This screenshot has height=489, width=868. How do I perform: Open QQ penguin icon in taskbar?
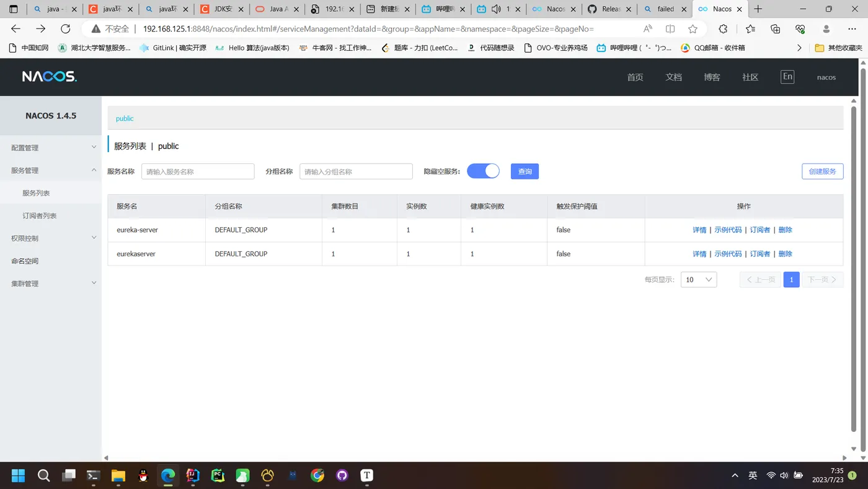[x=143, y=475]
